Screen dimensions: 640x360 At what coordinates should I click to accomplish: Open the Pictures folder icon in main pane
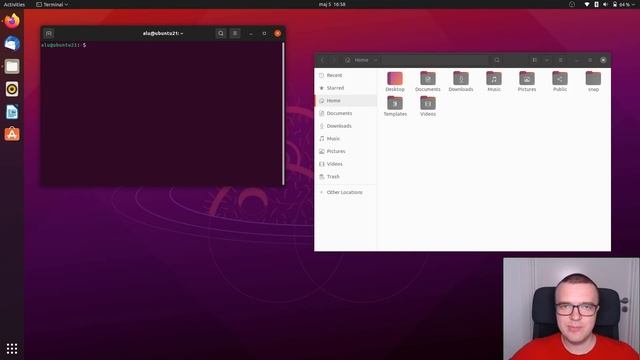(527, 81)
